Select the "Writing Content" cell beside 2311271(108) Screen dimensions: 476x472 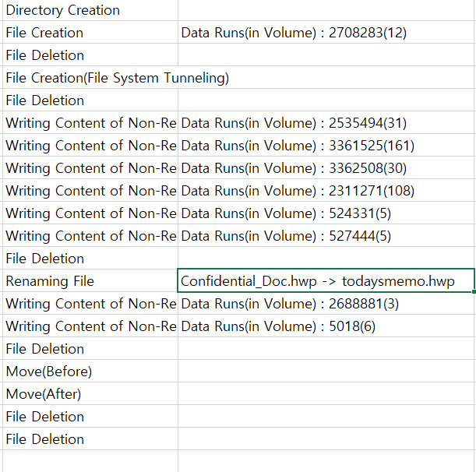[x=90, y=190]
